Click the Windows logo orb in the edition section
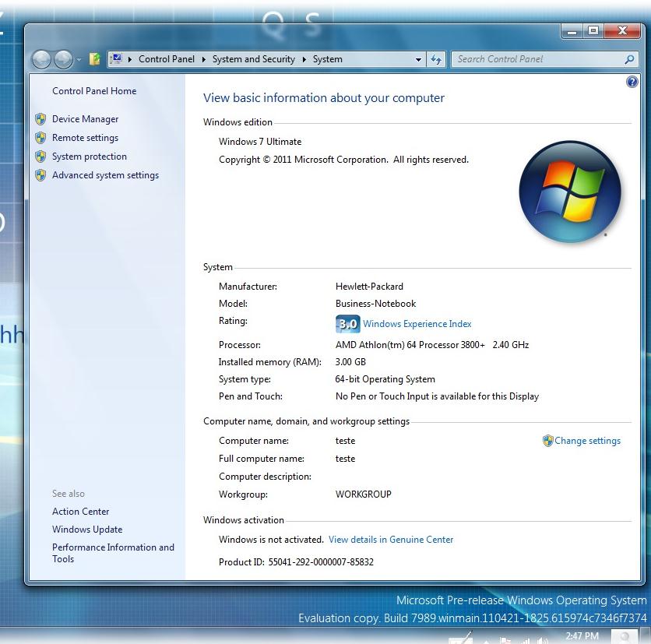The height and width of the screenshot is (644, 651). (x=570, y=192)
